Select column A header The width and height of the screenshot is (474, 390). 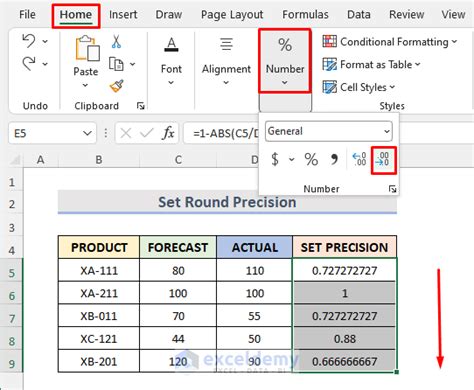pos(41,160)
